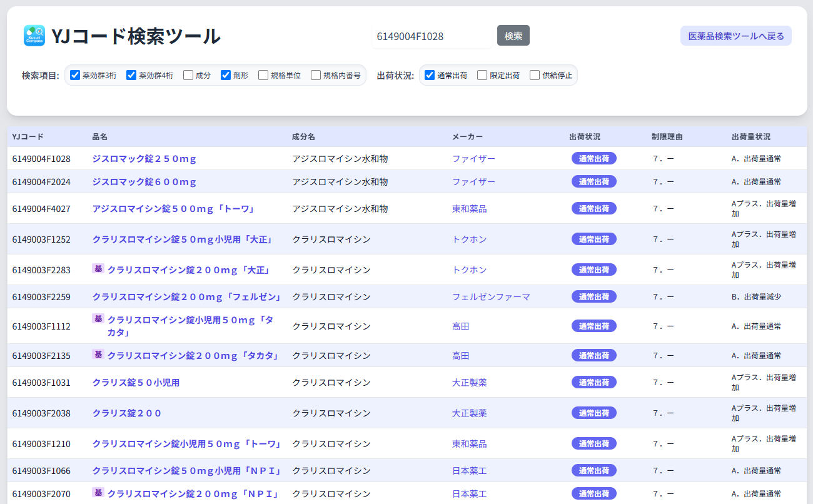Click the search input field showing 6149004F1028

432,36
